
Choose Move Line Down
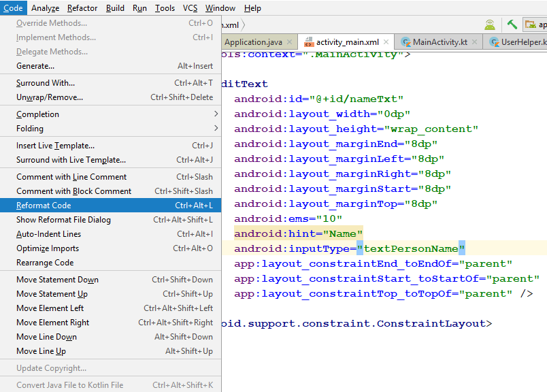111,337
